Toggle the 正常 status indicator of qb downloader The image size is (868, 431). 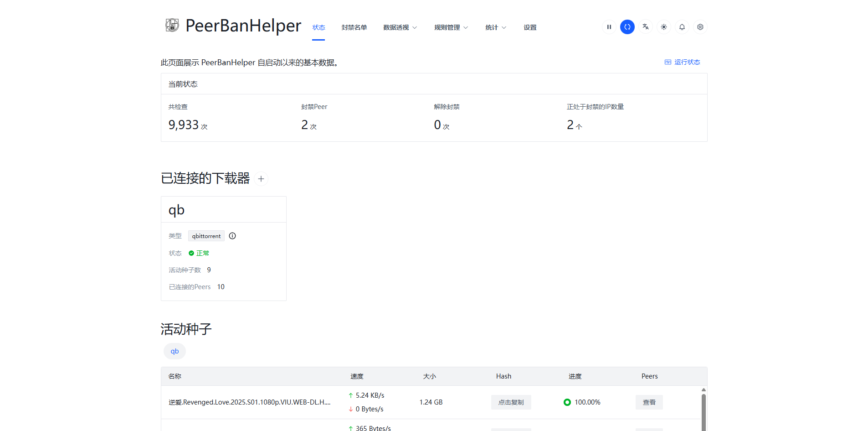pyautogui.click(x=199, y=253)
